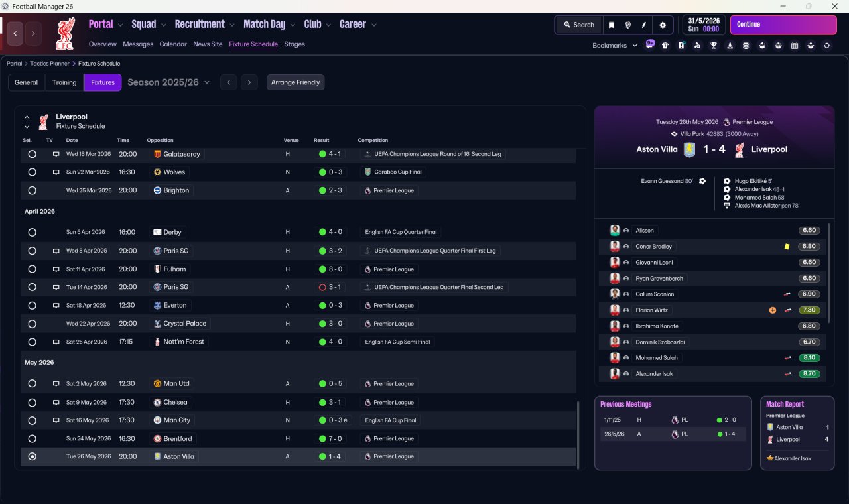Select the Wolves fixture radio button
849x504 pixels.
tap(32, 172)
